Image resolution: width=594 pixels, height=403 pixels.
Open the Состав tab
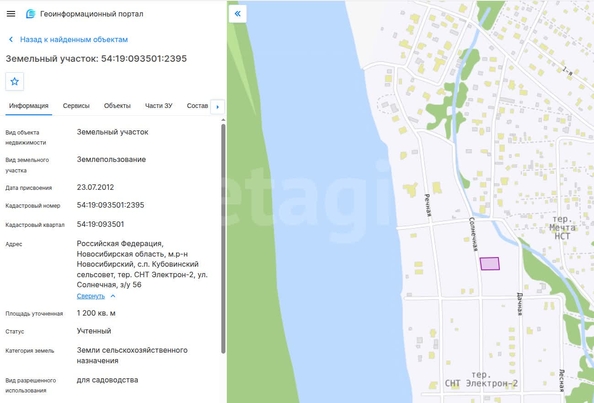[x=197, y=106]
